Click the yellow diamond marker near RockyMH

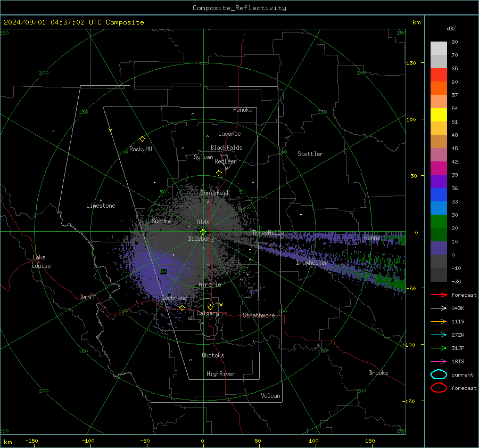pyautogui.click(x=142, y=139)
